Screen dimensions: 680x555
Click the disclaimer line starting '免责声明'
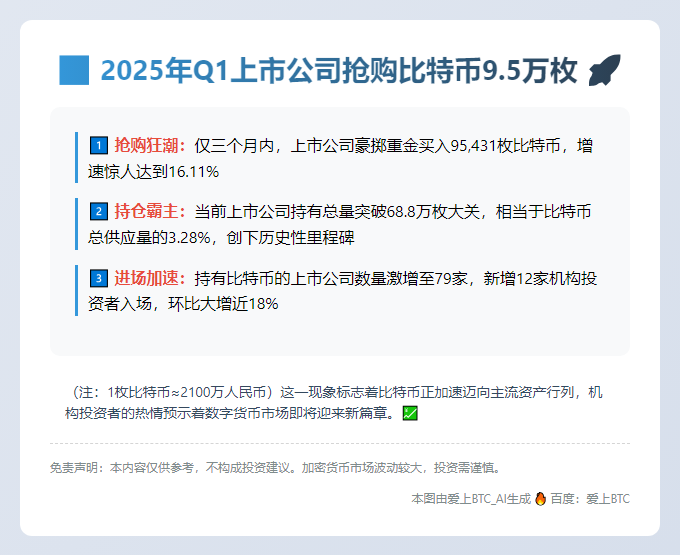[x=276, y=468]
